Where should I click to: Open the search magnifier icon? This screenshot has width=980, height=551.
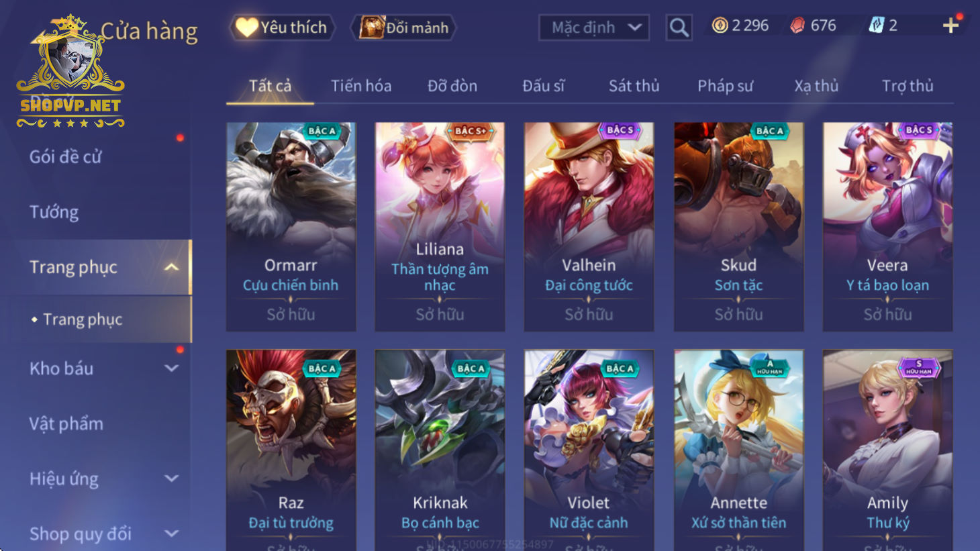(x=679, y=28)
